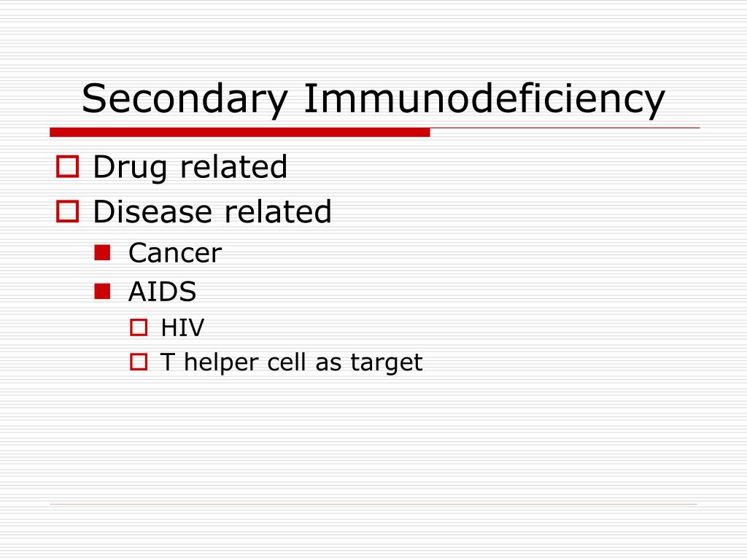Click the filled red bullet beside Cancer
The height and width of the screenshot is (560, 747).
(x=102, y=252)
